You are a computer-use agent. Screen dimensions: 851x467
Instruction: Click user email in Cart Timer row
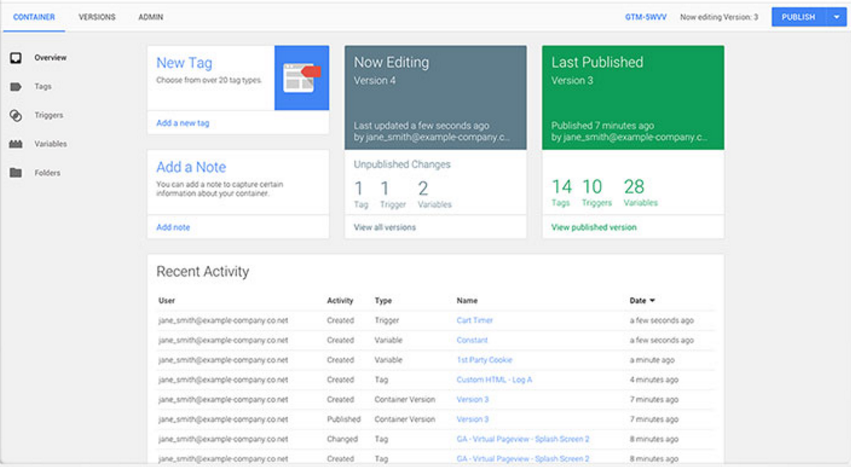(x=223, y=320)
